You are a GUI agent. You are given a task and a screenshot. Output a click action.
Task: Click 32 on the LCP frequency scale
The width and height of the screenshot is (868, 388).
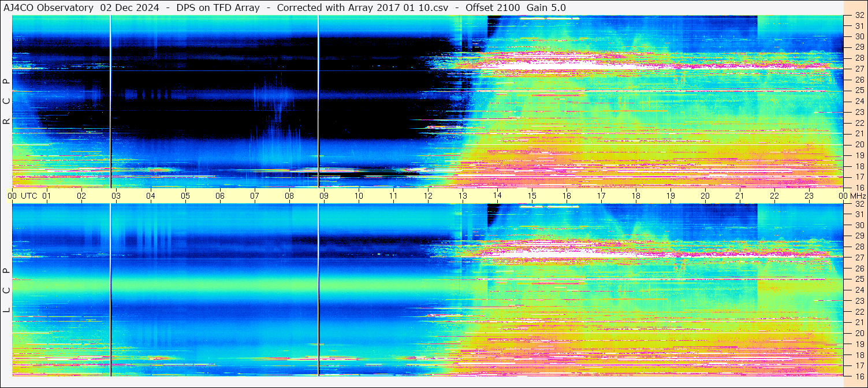pos(859,204)
